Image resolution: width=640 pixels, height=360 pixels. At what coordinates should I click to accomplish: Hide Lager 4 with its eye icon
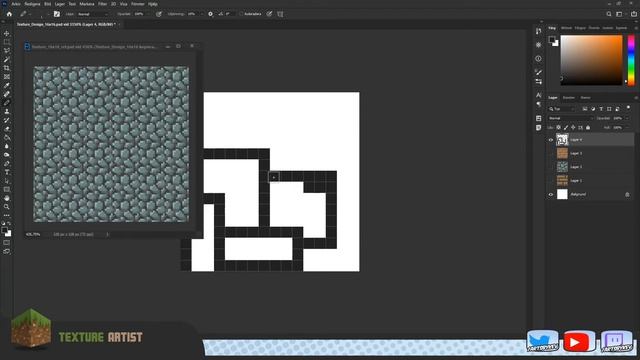coord(550,140)
